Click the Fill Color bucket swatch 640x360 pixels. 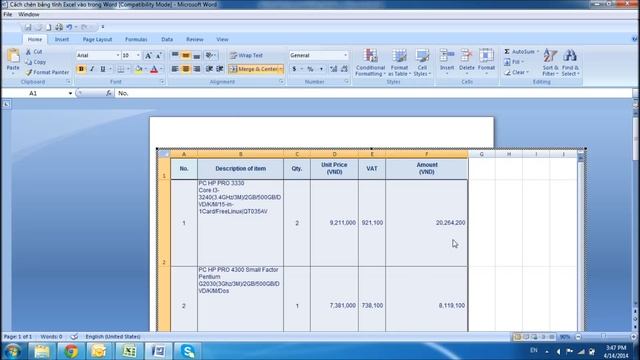(138, 69)
